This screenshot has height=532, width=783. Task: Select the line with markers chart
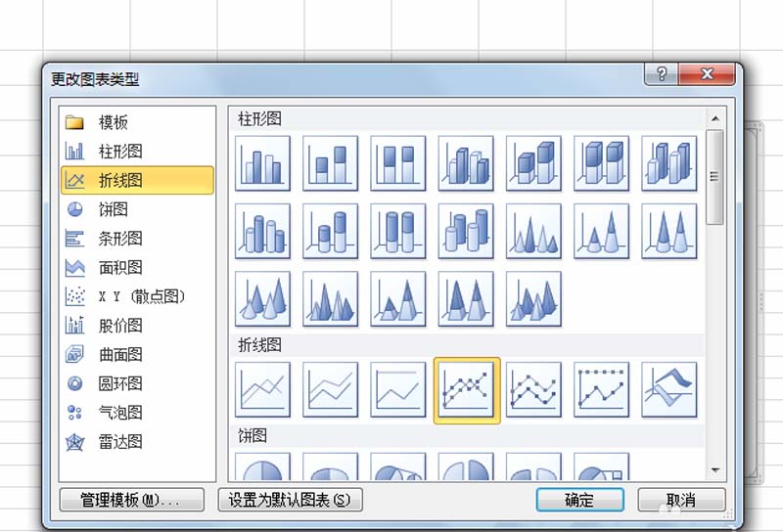467,390
